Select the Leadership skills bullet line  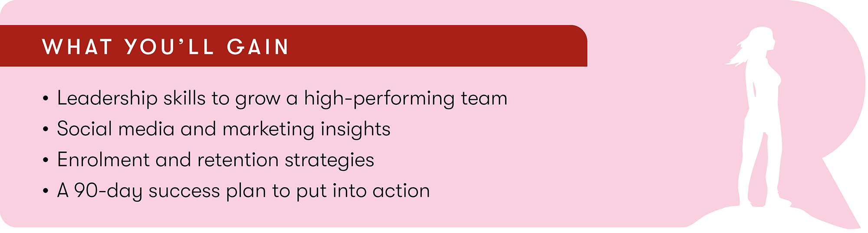click(282, 99)
